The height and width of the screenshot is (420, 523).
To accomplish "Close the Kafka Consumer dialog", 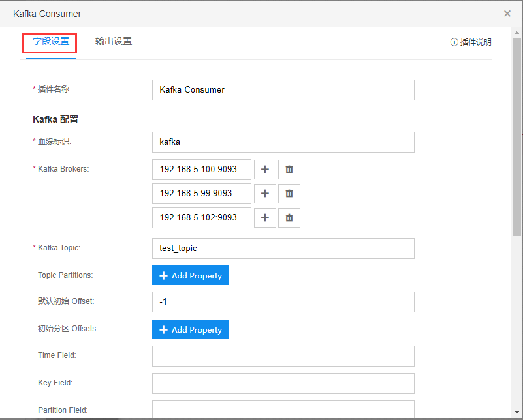I will 507,14.
